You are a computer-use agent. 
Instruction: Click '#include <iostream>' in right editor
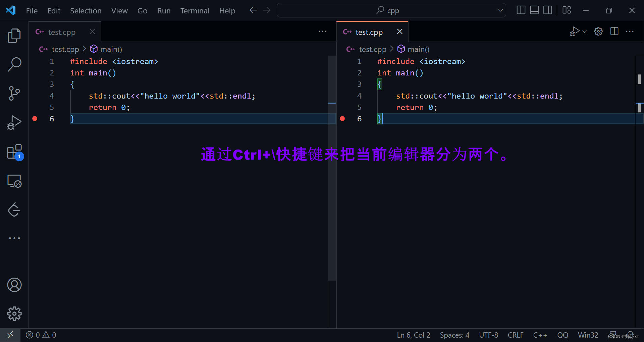click(x=421, y=61)
